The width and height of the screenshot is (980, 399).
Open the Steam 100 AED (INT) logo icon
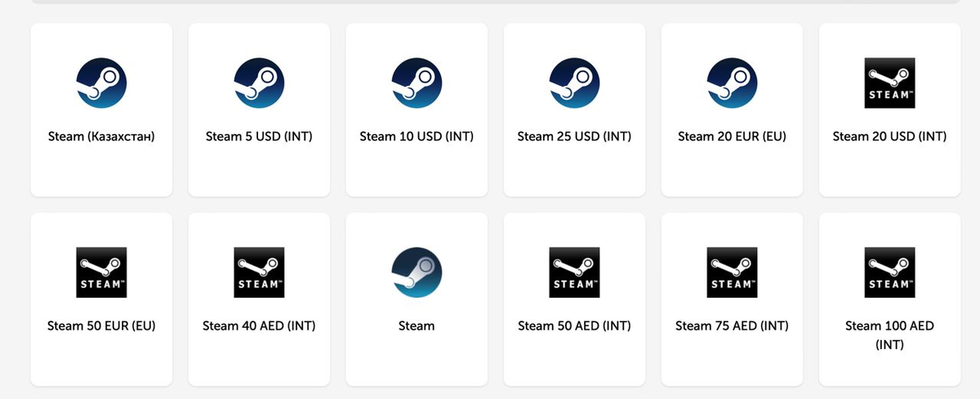889,272
